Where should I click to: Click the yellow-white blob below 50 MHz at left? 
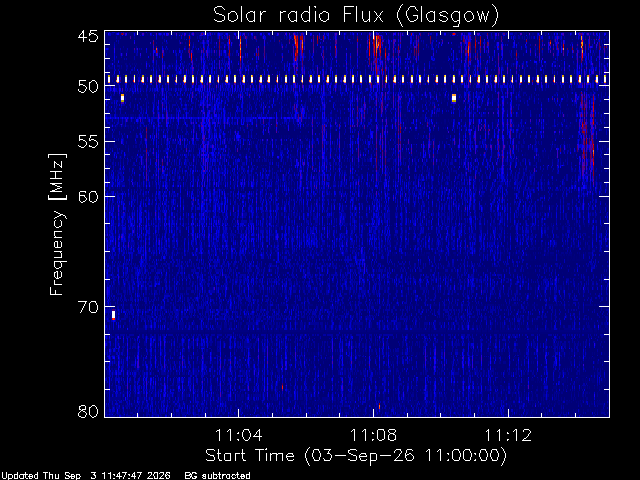122,98
